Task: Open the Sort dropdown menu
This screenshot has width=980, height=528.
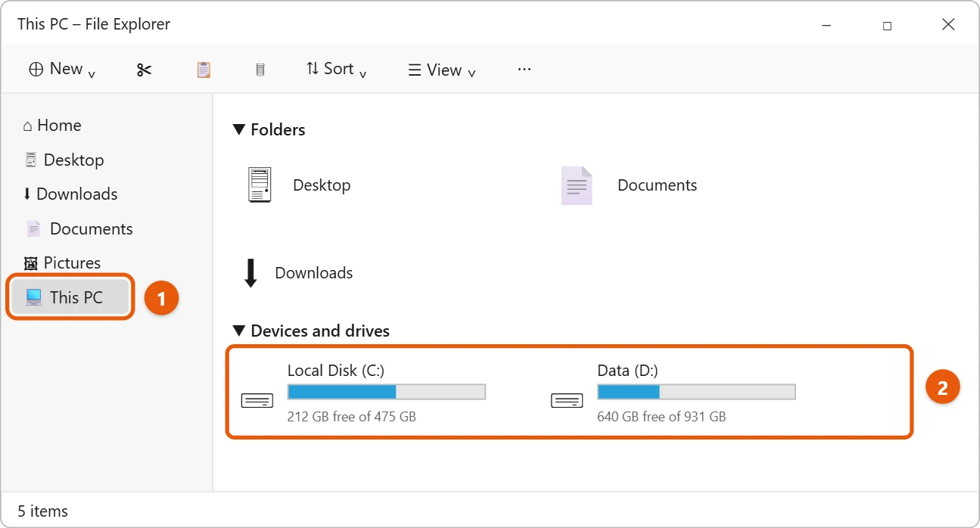Action: point(337,69)
